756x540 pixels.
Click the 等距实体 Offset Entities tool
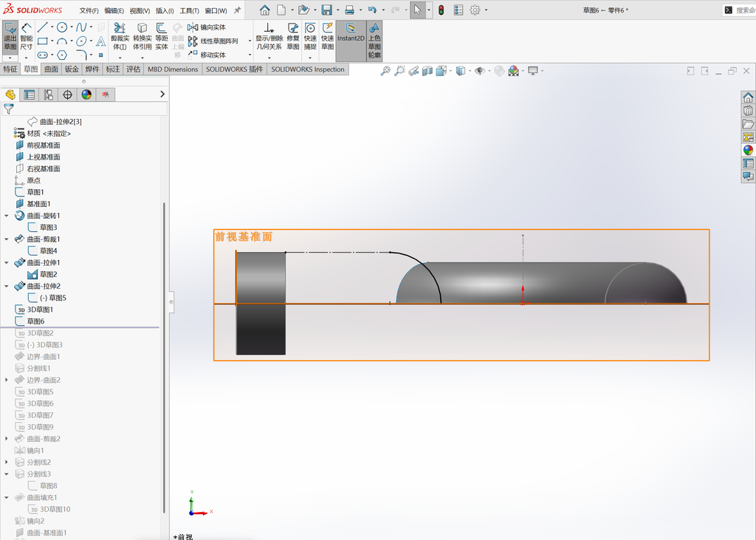(162, 37)
